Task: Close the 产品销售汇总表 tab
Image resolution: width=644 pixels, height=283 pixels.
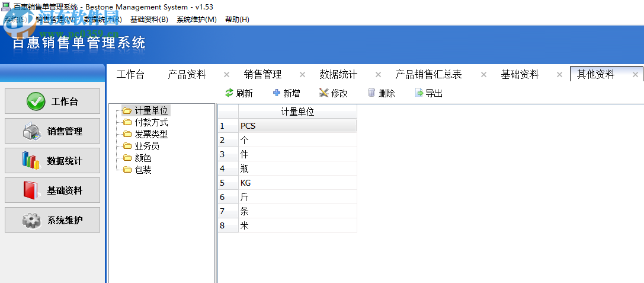Action: tap(484, 75)
